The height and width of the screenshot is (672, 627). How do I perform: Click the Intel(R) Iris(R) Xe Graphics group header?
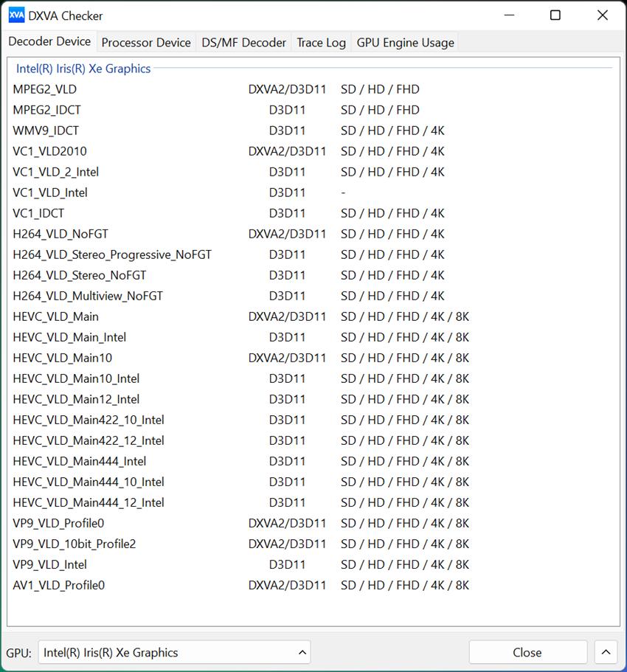[x=83, y=69]
